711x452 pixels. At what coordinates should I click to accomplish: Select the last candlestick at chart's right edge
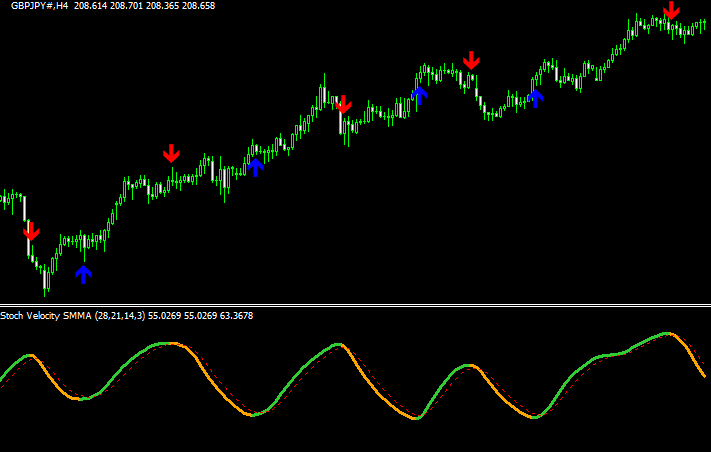[x=704, y=26]
